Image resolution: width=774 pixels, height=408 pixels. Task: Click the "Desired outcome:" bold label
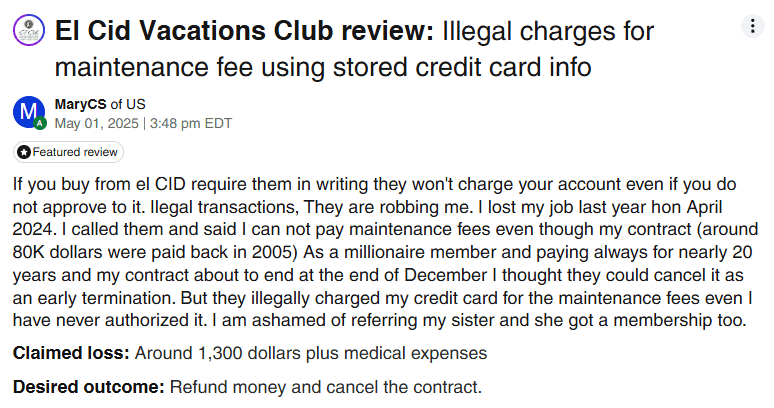(89, 387)
